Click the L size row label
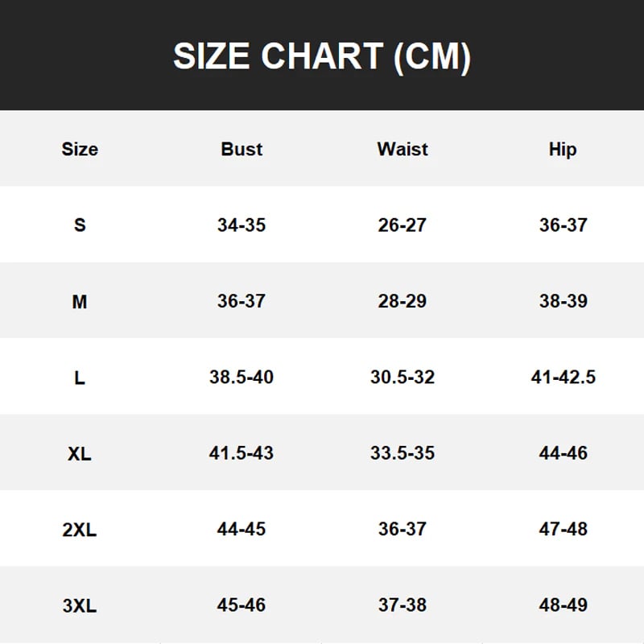This screenshot has width=644, height=644. point(80,377)
